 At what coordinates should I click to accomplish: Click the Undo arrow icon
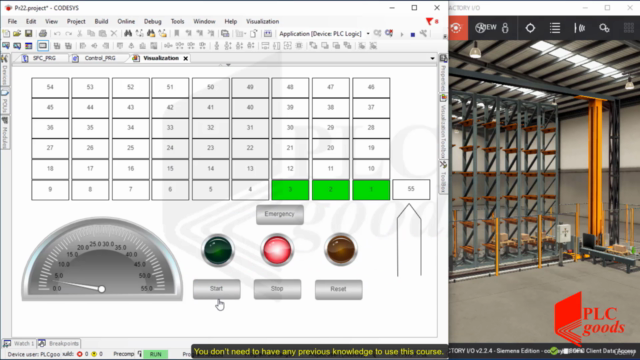(x=57, y=33)
